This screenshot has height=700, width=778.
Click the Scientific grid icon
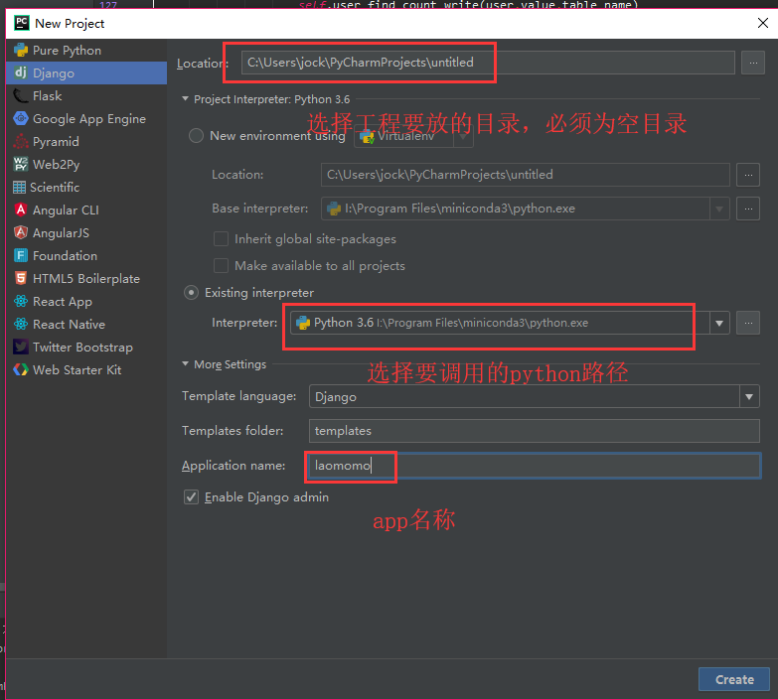[x=19, y=187]
